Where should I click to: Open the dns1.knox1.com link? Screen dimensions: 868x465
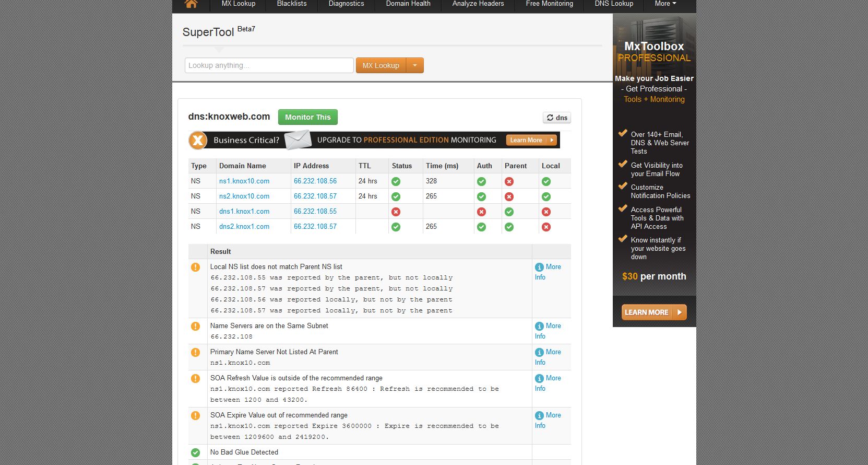coord(244,211)
